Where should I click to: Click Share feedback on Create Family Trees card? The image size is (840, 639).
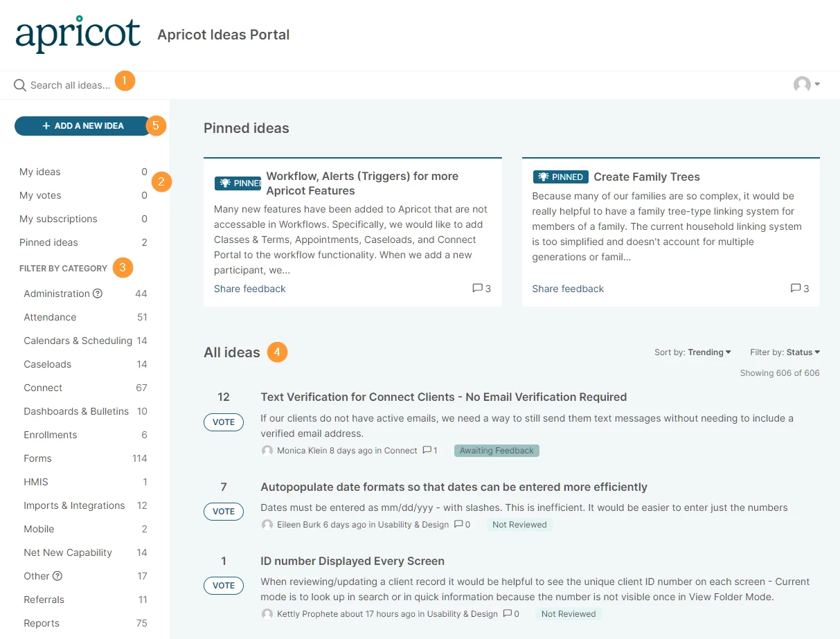click(x=568, y=289)
